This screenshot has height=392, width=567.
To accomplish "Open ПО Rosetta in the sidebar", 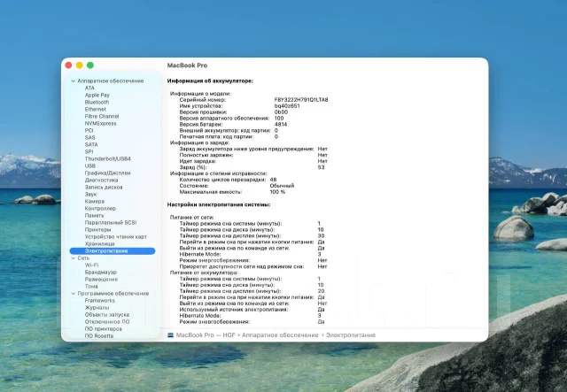I will 98,335.
